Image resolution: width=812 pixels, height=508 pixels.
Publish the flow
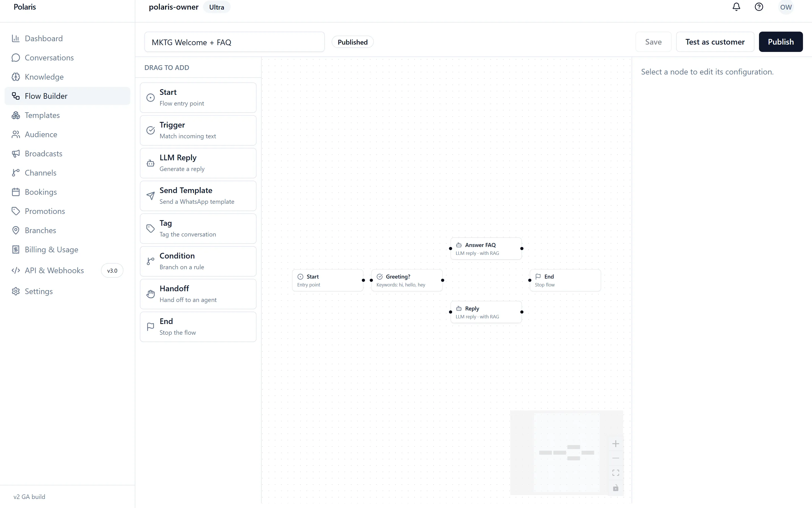[x=780, y=42]
